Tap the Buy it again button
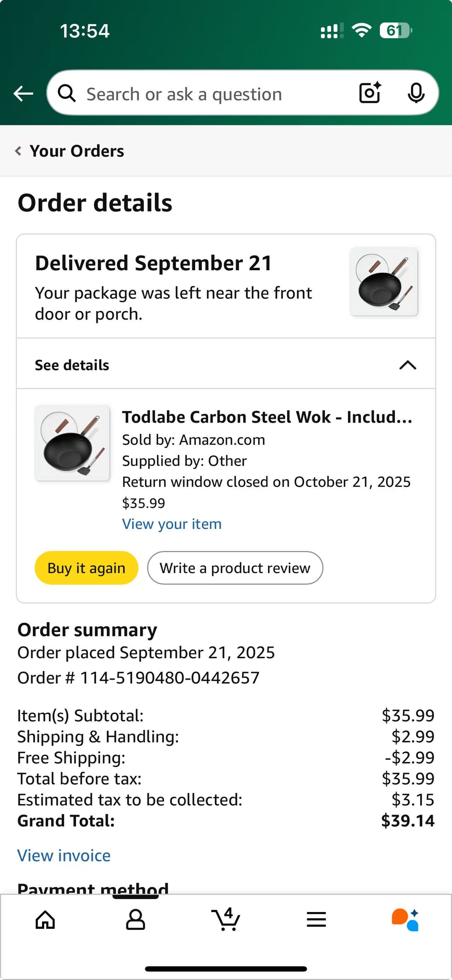This screenshot has width=452, height=980. [x=86, y=568]
